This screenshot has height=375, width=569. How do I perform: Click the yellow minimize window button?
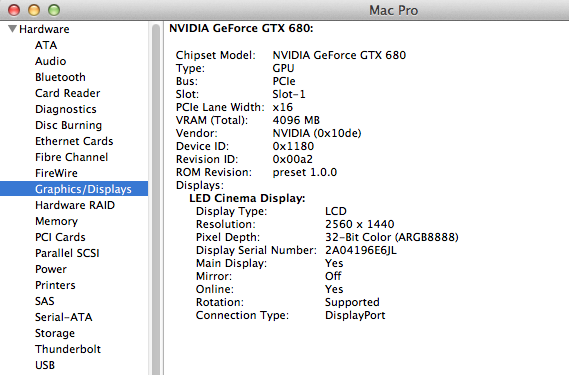[x=34, y=10]
